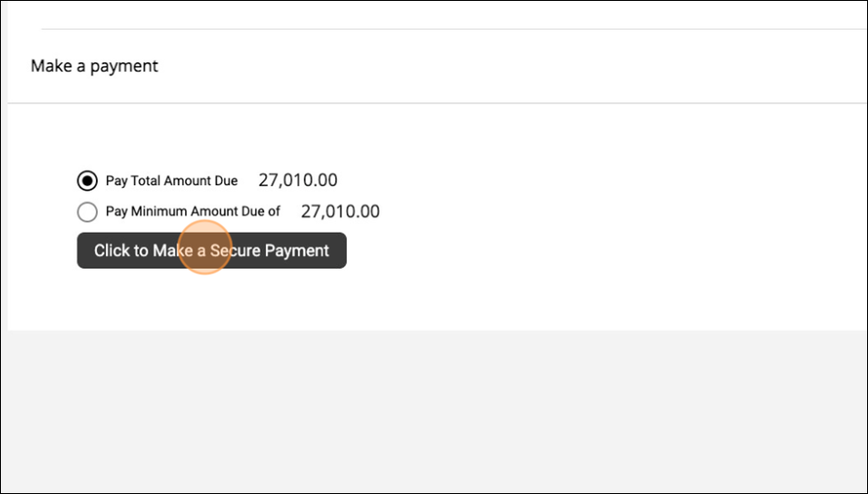Click the orange highlight circle on the payment button

[204, 247]
